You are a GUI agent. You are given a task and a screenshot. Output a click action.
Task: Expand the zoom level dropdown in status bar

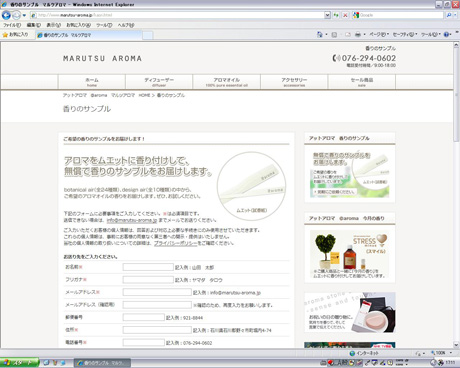[451, 353]
